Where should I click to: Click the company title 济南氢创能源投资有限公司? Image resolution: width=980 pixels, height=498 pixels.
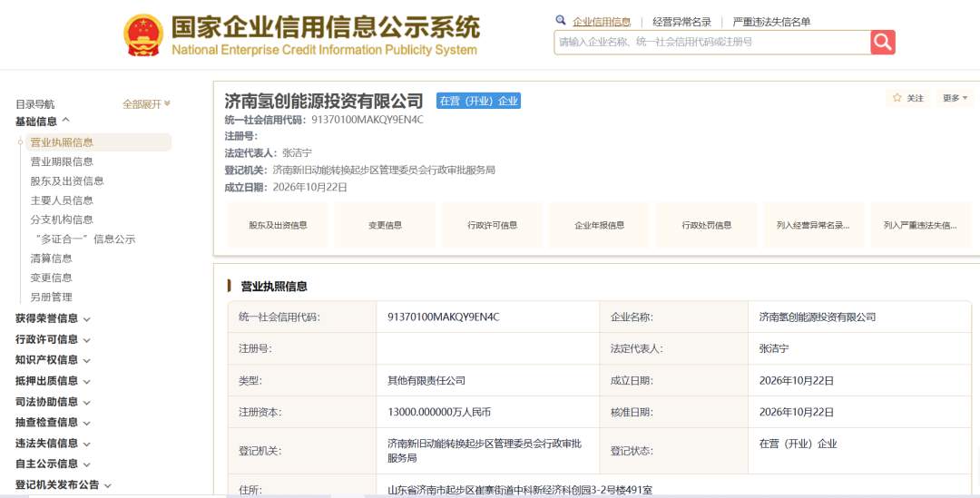[x=324, y=101]
